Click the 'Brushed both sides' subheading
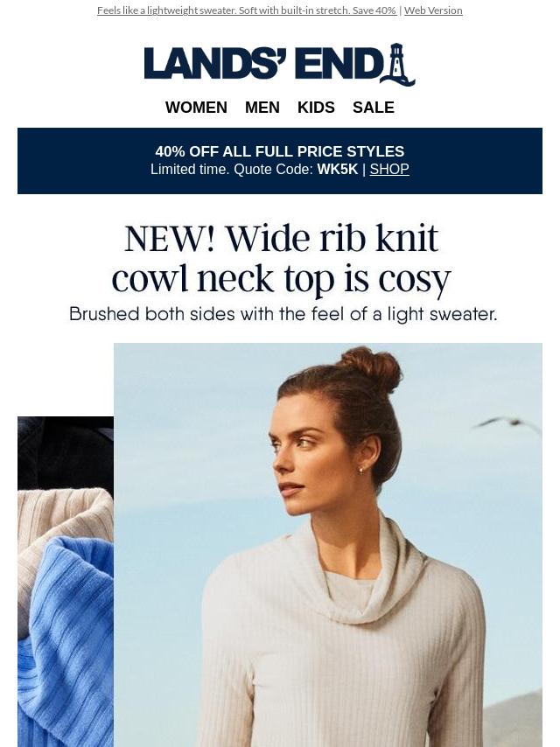This screenshot has width=560, height=747. coord(283,314)
